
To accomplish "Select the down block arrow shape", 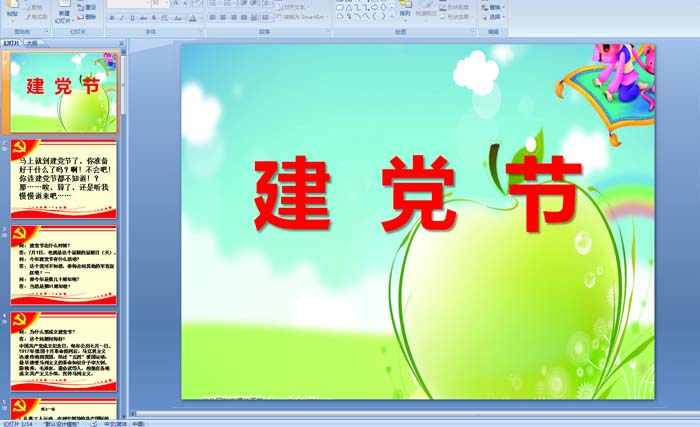I will 383,7.
